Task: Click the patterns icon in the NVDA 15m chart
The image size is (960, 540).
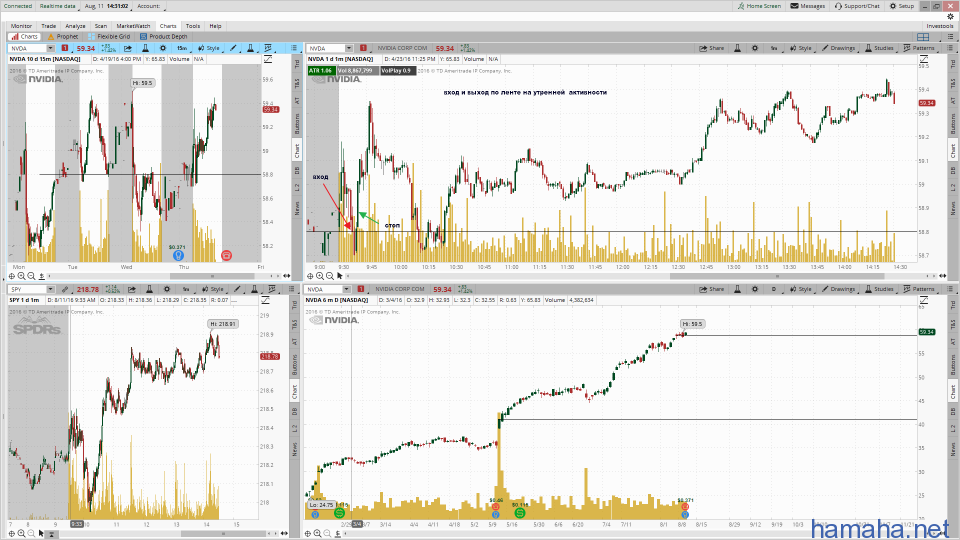Action: pos(268,48)
